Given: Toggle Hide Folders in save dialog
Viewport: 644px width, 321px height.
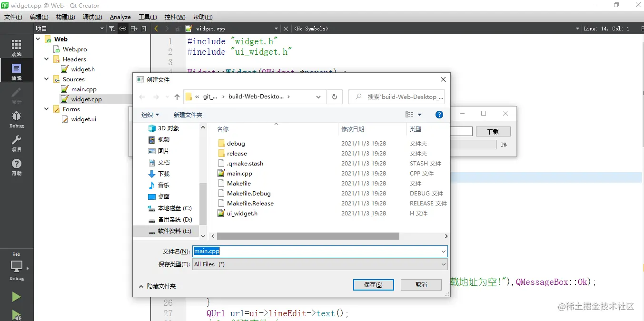Looking at the screenshot, I should click(157, 286).
